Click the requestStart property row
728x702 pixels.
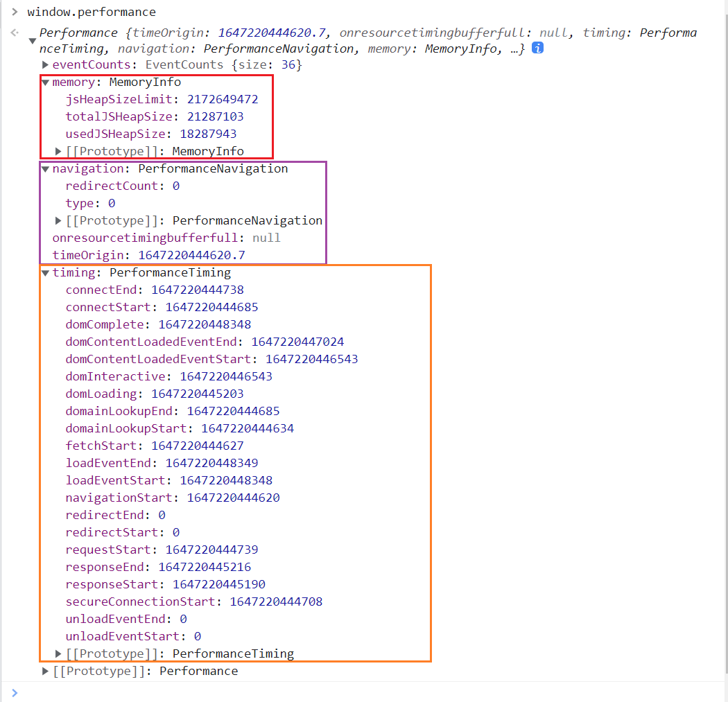pyautogui.click(x=162, y=550)
